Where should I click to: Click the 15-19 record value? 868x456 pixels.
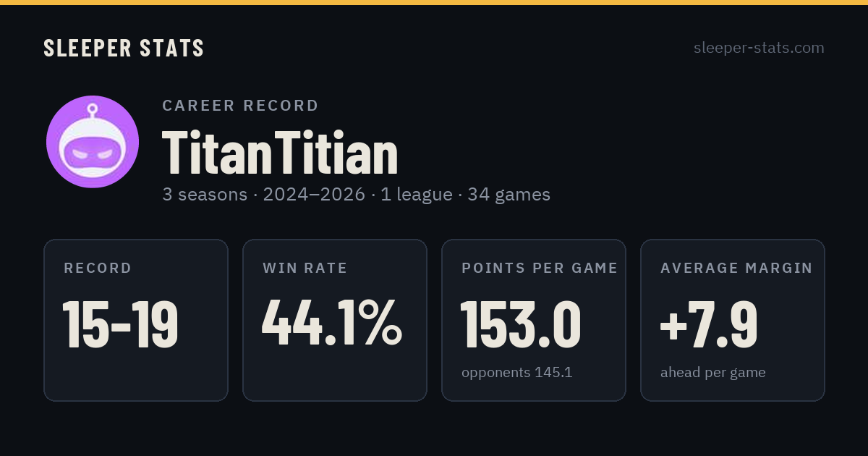click(120, 324)
